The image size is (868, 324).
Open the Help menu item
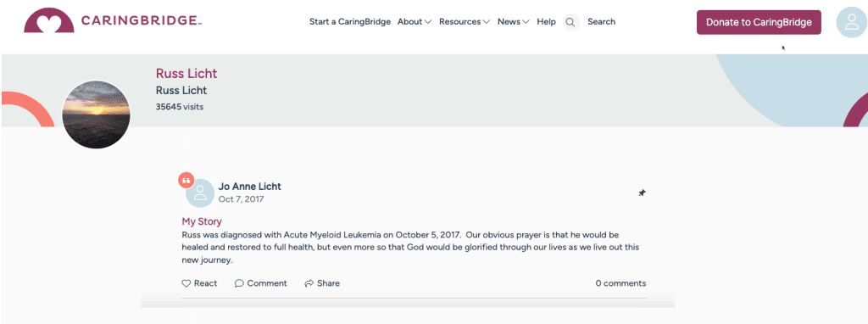point(547,21)
